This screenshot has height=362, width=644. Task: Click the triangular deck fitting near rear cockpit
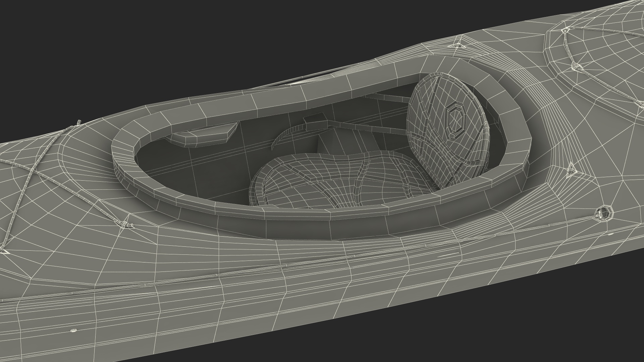click(x=571, y=170)
